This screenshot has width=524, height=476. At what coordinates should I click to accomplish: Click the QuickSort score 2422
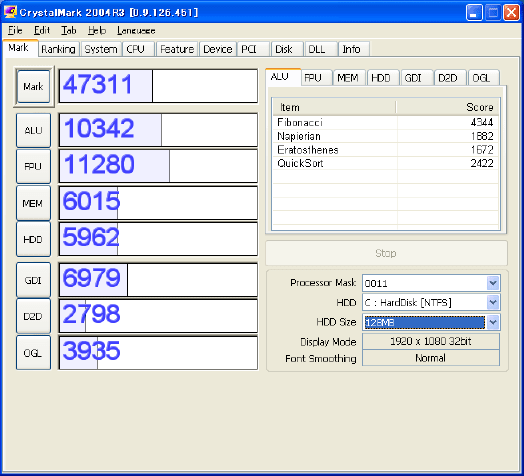point(482,163)
